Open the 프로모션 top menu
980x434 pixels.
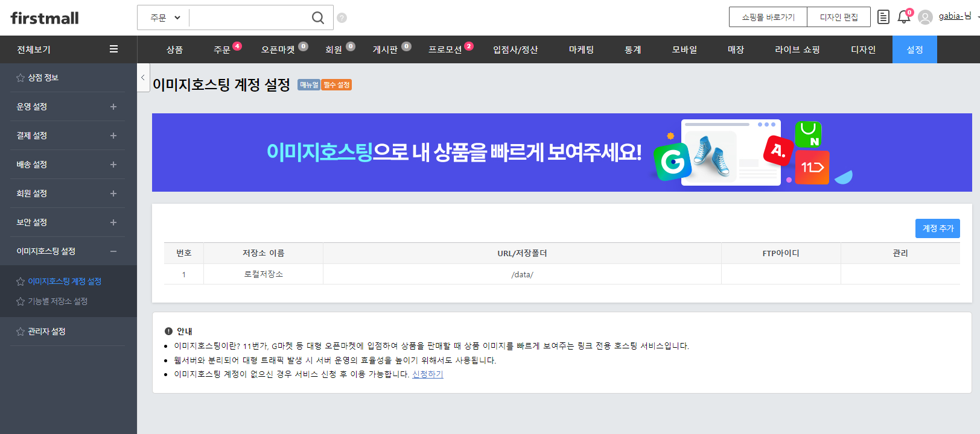coord(445,49)
